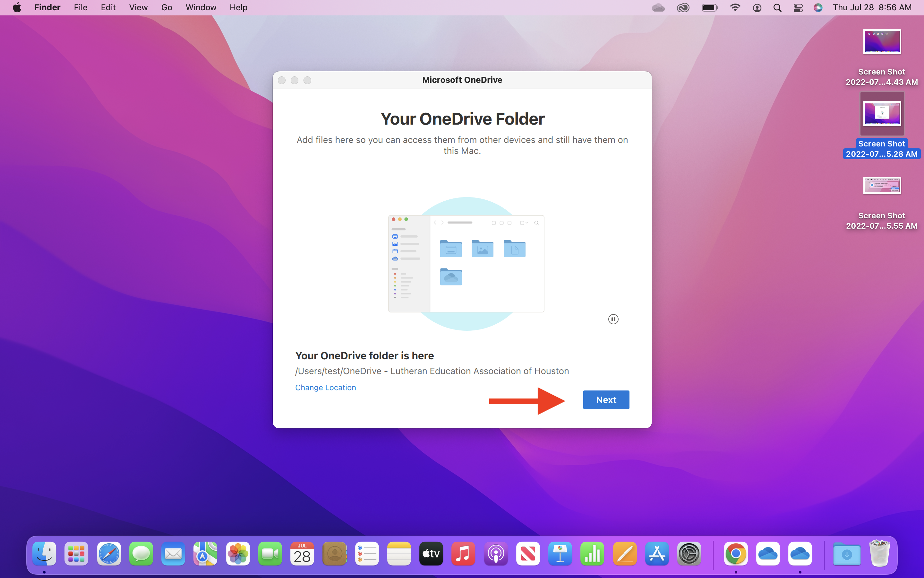
Task: Open Google Chrome from the Dock
Action: tap(736, 553)
